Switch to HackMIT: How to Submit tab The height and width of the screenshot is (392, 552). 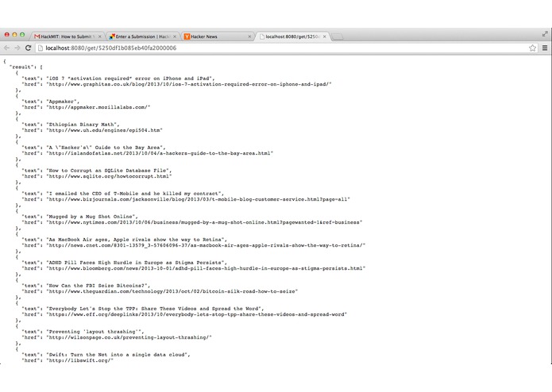click(67, 37)
